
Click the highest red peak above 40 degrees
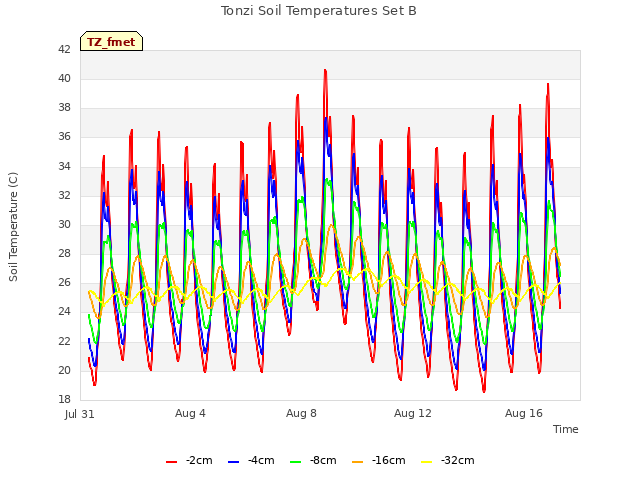pos(325,71)
